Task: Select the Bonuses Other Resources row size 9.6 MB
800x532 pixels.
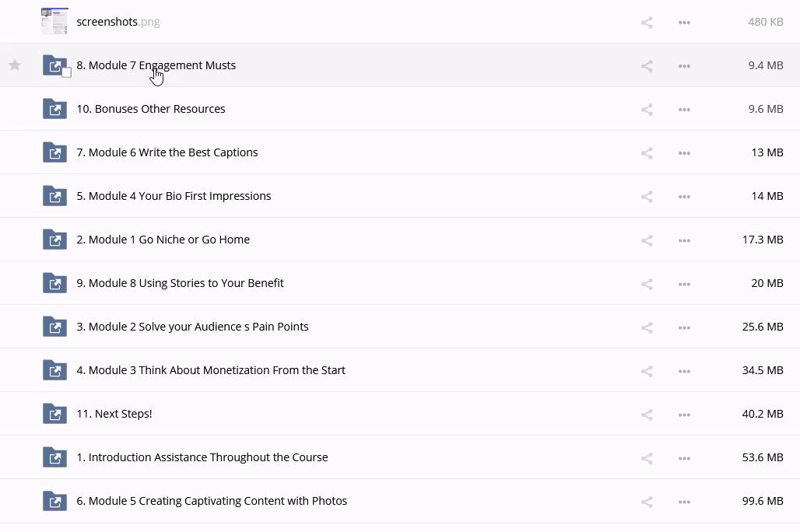Action: tap(765, 109)
